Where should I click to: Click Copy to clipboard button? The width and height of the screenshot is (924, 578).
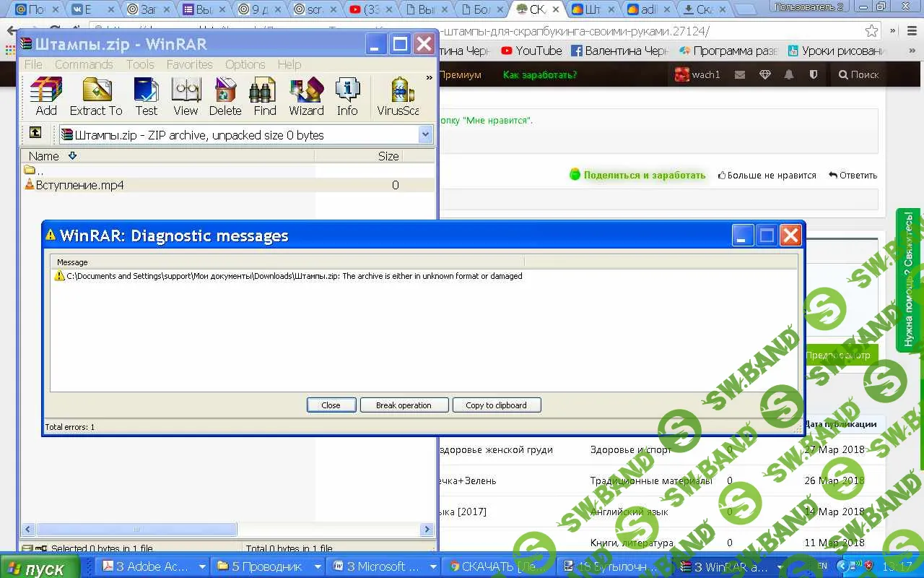[496, 405]
